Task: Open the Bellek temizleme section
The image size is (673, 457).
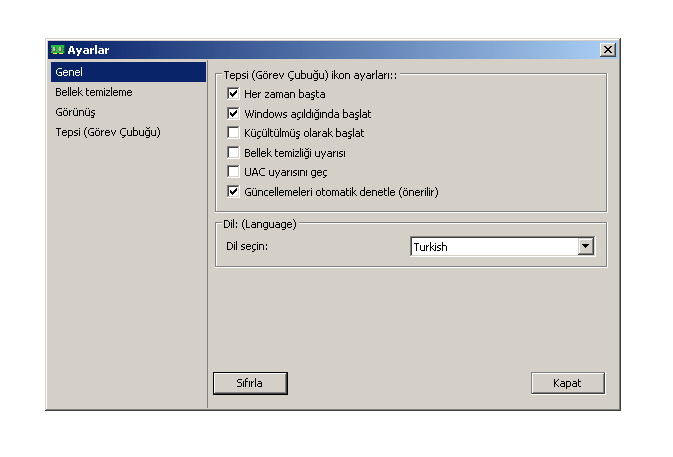Action: (128, 92)
